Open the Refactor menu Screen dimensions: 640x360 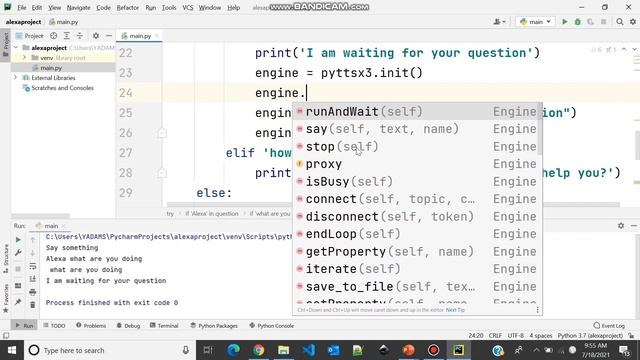(128, 7)
